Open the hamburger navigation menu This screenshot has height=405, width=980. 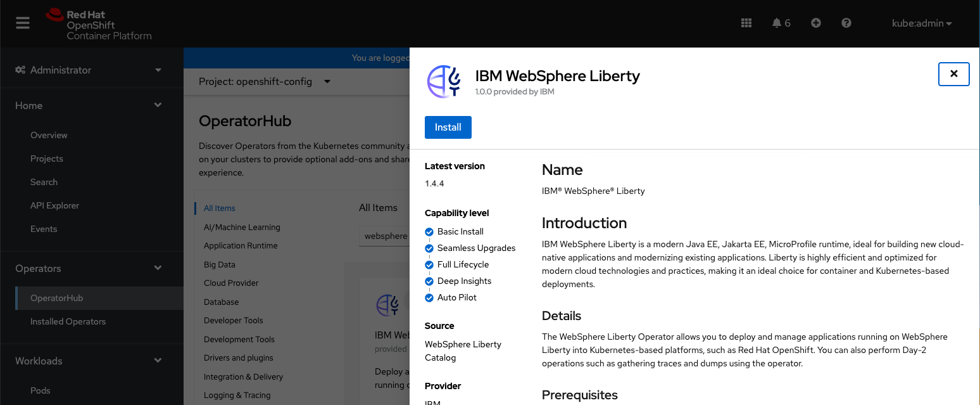click(x=23, y=23)
